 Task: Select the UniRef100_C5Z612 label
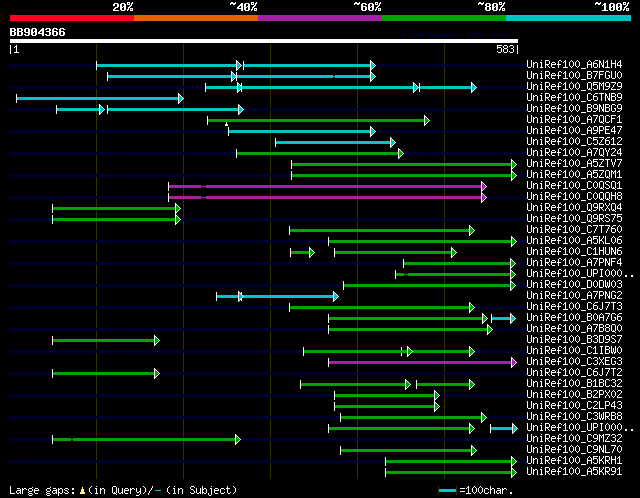pyautogui.click(x=574, y=142)
